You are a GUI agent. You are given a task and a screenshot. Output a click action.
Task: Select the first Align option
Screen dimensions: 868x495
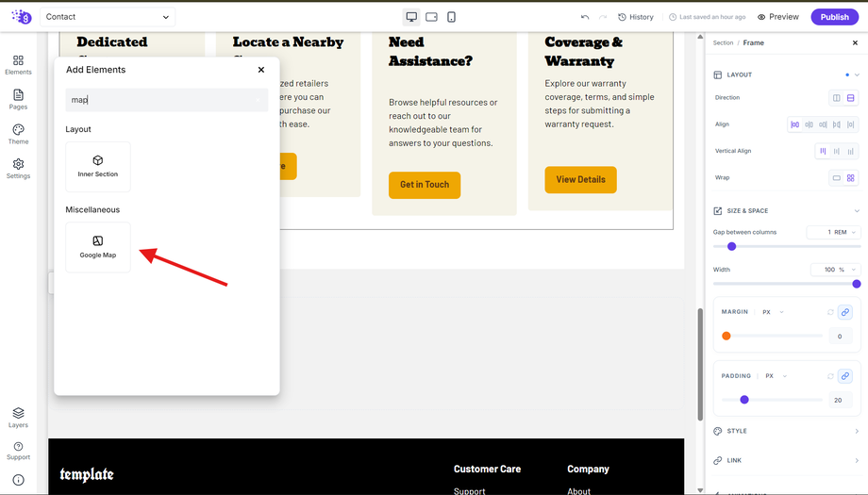coord(795,124)
